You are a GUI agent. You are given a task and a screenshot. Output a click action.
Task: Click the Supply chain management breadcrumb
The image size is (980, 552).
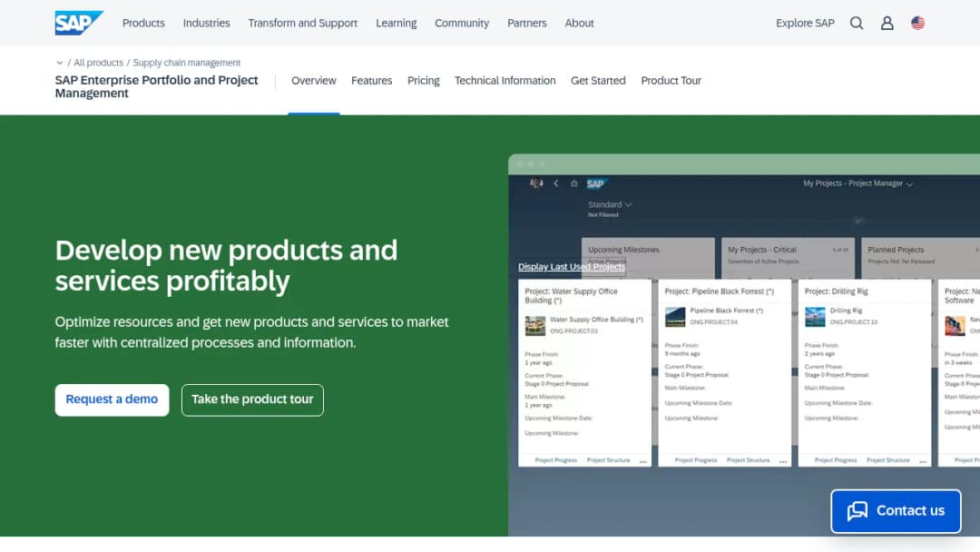pos(186,63)
